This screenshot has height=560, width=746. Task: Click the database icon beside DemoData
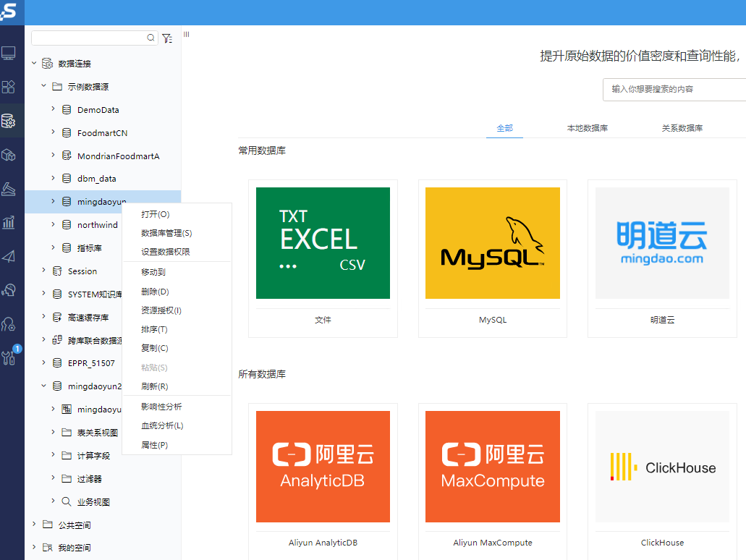click(x=67, y=110)
